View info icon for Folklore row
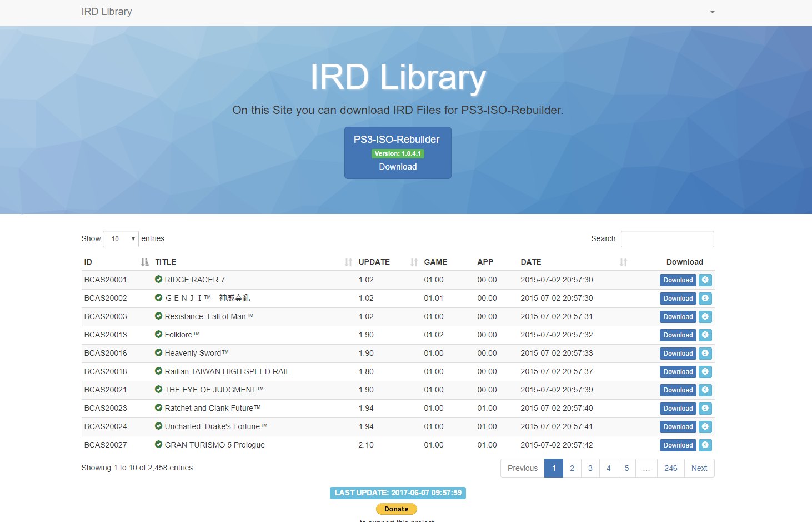The image size is (812, 522). pyautogui.click(x=705, y=335)
